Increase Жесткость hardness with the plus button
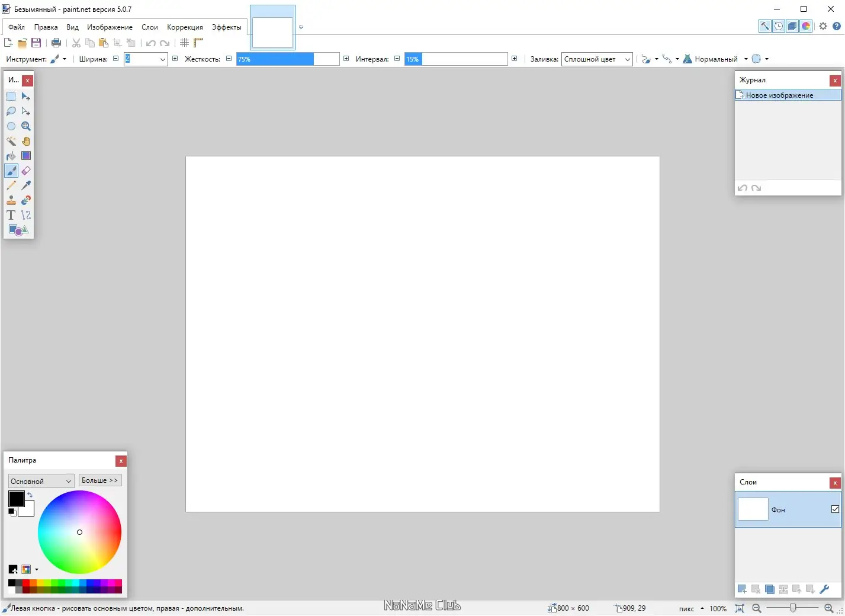 pos(346,59)
